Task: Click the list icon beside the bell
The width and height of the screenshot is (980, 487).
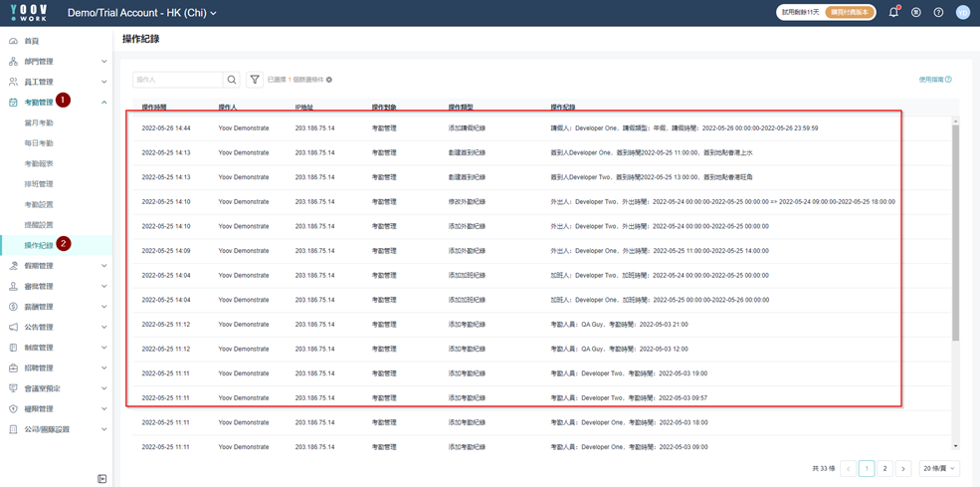Action: click(916, 13)
